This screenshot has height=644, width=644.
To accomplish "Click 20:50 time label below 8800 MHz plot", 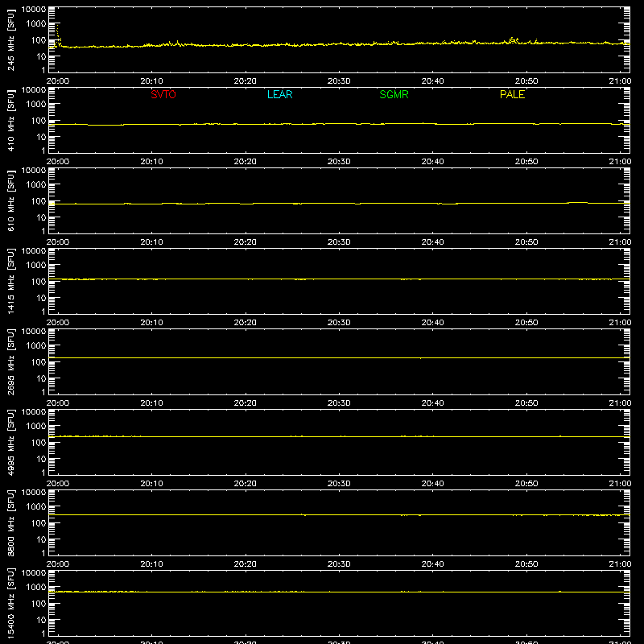I will click(526, 564).
